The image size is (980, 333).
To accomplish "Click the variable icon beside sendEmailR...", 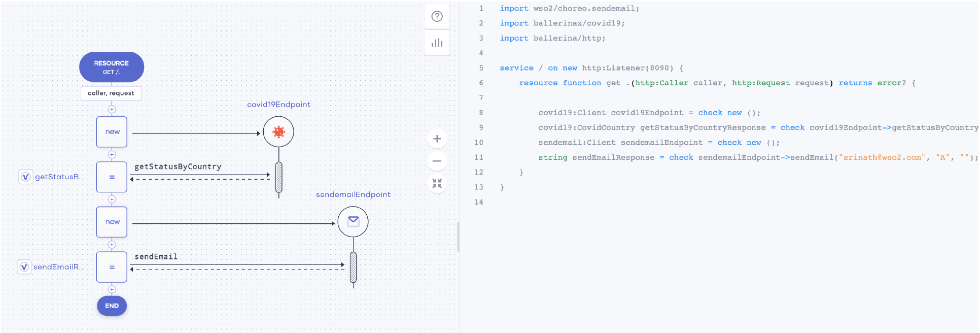I will pyautogui.click(x=24, y=267).
